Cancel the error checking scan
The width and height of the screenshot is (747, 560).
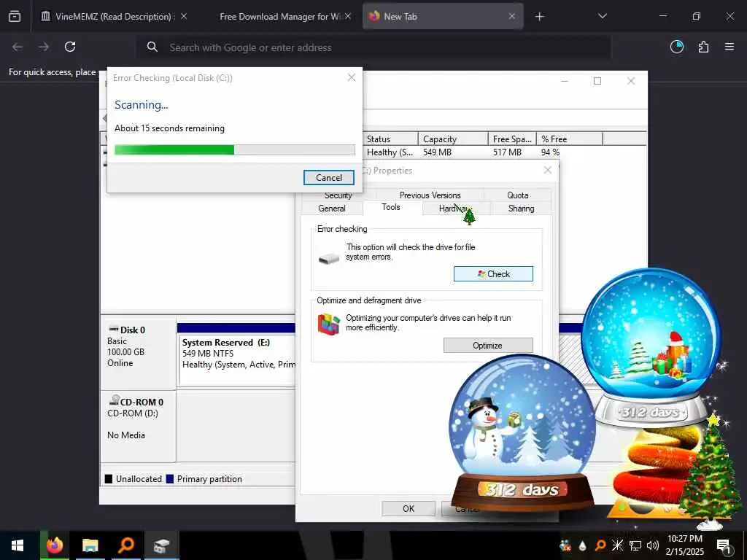pos(329,178)
